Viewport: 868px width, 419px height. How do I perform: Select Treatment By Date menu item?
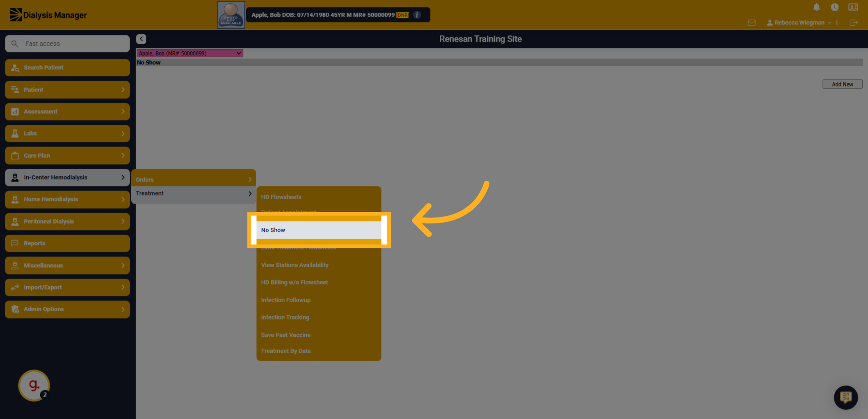pos(319,351)
